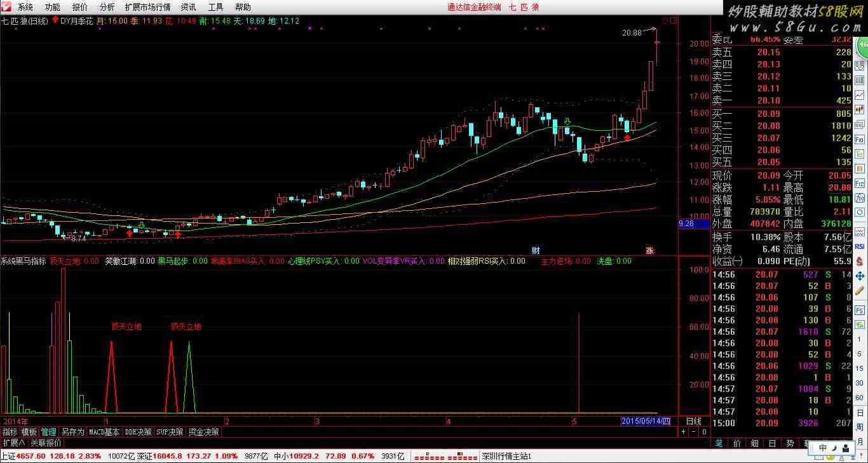The height and width of the screenshot is (463, 868).
Task: Click the 七匹狼(日线) chart title
Action: pos(25,21)
